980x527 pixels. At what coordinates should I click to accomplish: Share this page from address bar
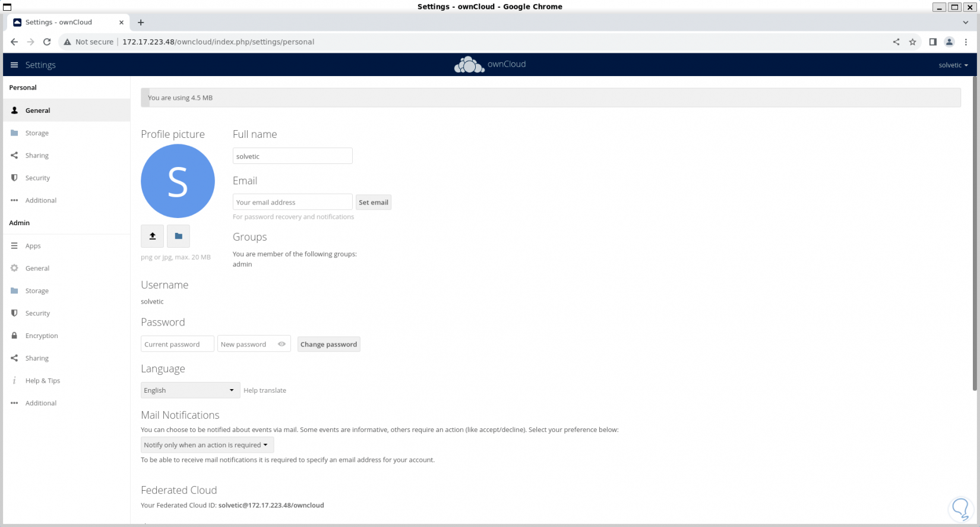point(896,42)
